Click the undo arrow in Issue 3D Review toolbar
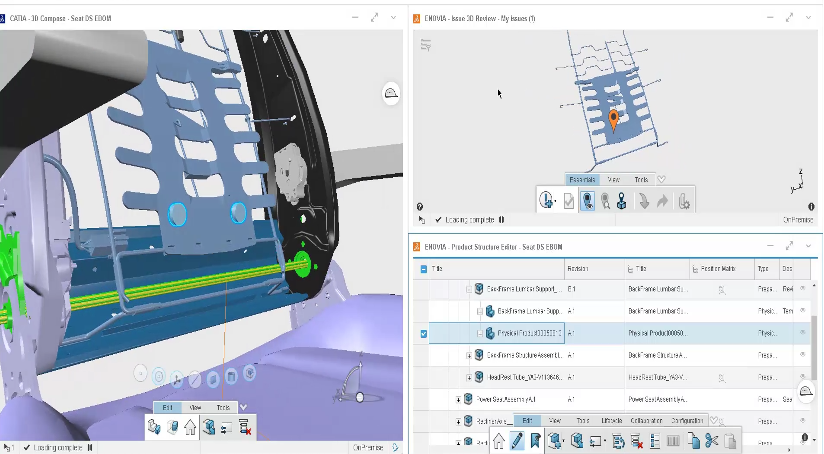Screen dimensions: 824x454 coord(644,201)
